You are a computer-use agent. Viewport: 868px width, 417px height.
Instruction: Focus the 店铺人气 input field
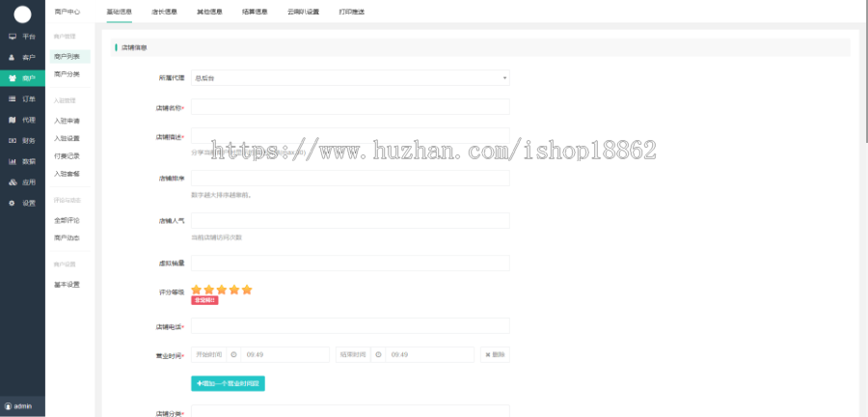click(x=350, y=220)
